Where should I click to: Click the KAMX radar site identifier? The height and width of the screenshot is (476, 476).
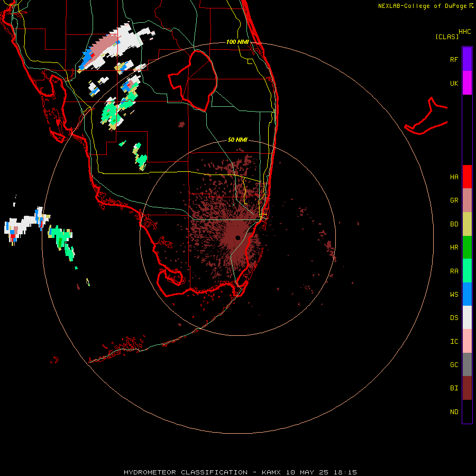[271, 472]
